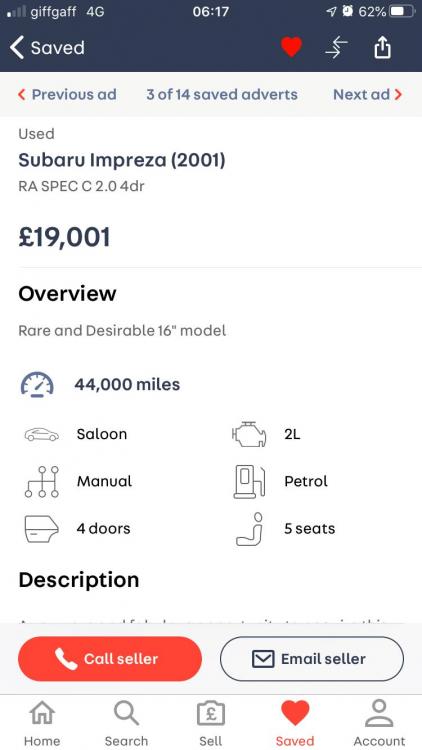Open the Home tab

pos(42,723)
